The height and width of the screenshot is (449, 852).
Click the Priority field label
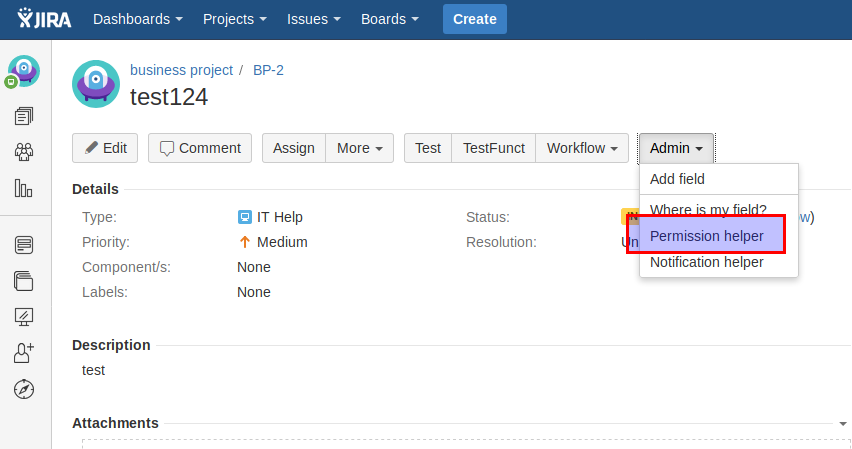pos(106,242)
